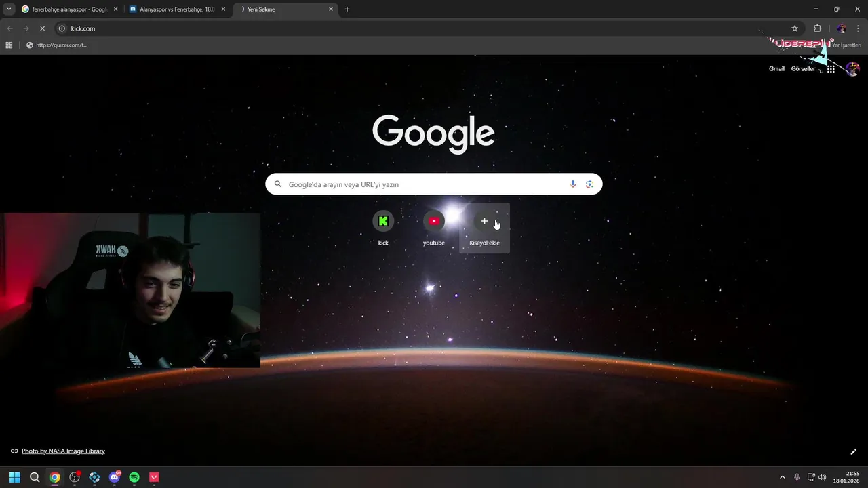The image size is (868, 488).
Task: Open the Extensions puzzle icon
Action: pos(817,28)
